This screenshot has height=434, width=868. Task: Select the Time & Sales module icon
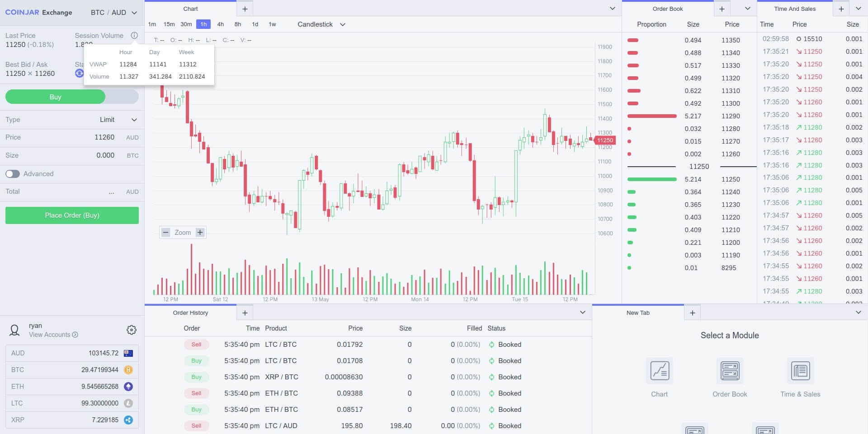coord(801,371)
